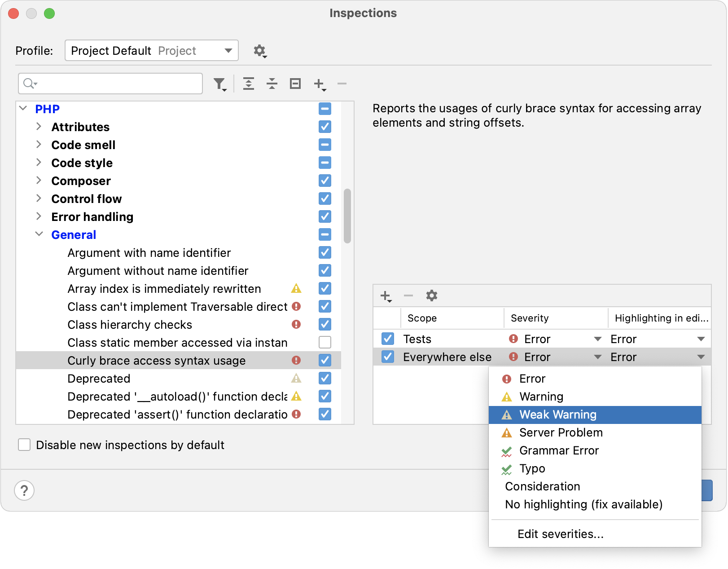The height and width of the screenshot is (569, 728).
Task: Click the inspection search field
Action: point(110,84)
